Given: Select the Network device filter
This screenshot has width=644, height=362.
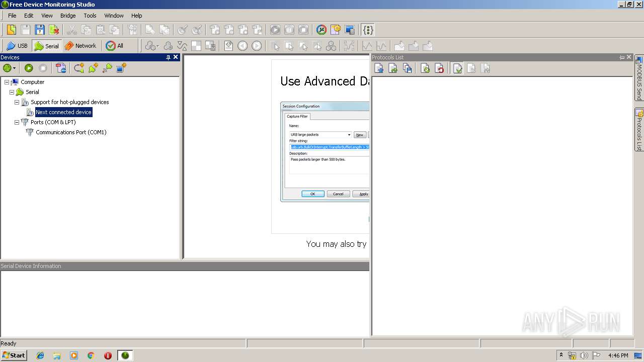Looking at the screenshot, I should (80, 46).
